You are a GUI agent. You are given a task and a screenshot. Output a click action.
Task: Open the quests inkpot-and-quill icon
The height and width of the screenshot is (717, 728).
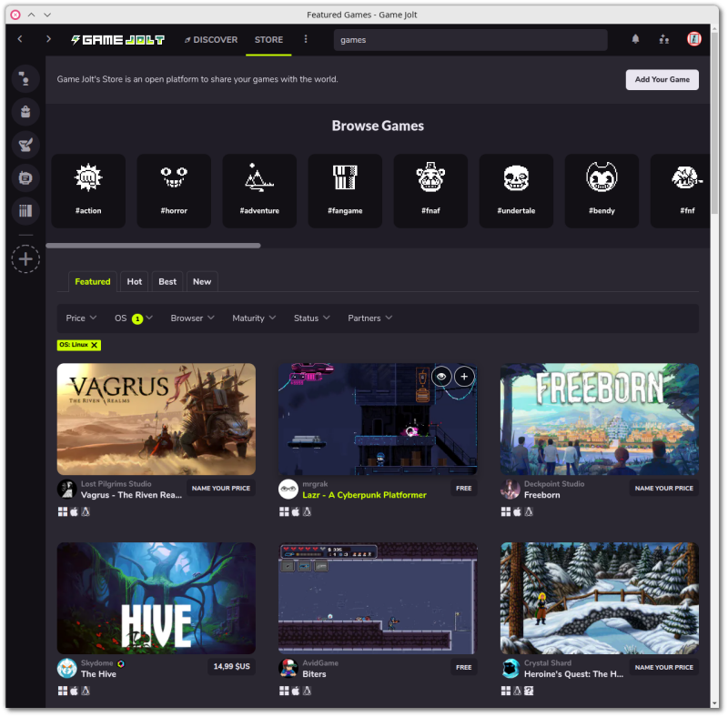tap(25, 145)
